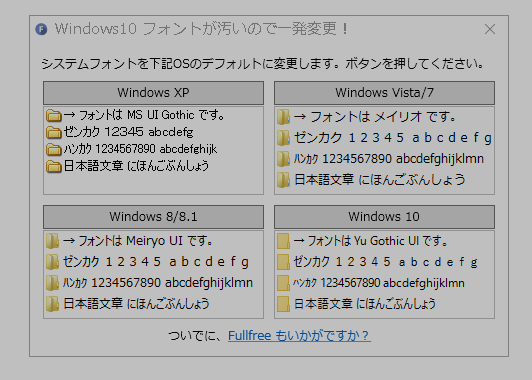The width and height of the screenshot is (532, 380).
Task: Click folder icon beside 8/8.1 ゼンカク sample
Action: click(x=52, y=262)
